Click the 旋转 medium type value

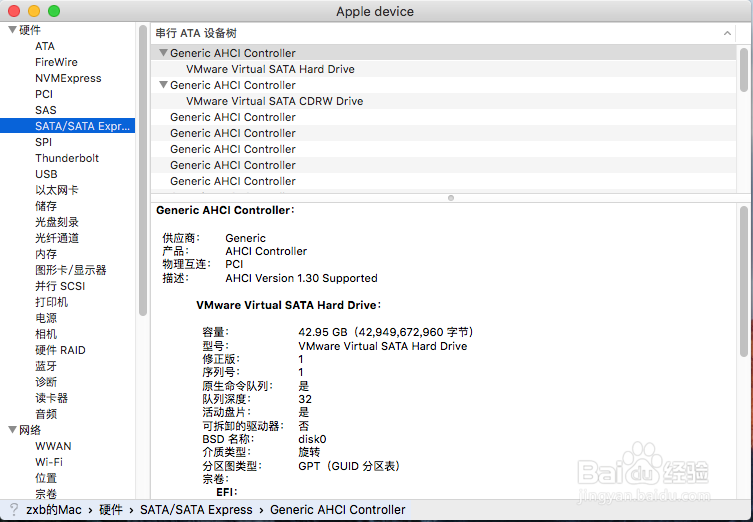pos(309,452)
